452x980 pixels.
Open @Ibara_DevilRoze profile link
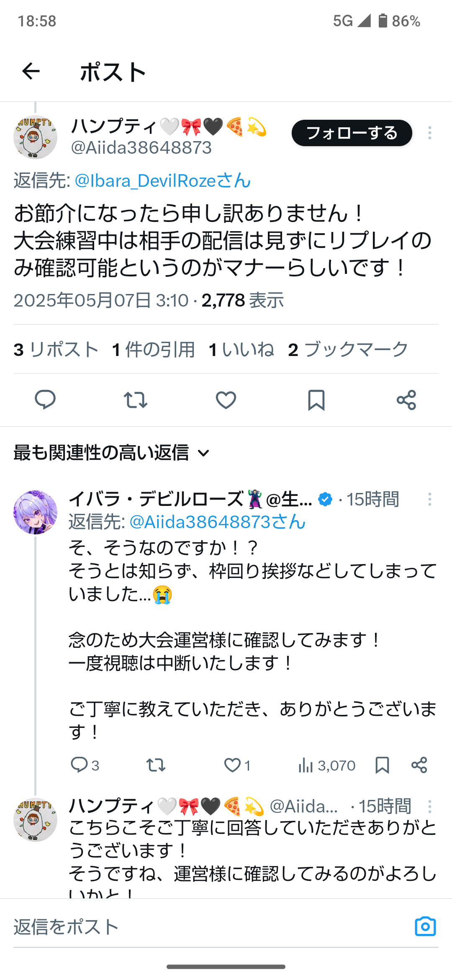coord(162,181)
